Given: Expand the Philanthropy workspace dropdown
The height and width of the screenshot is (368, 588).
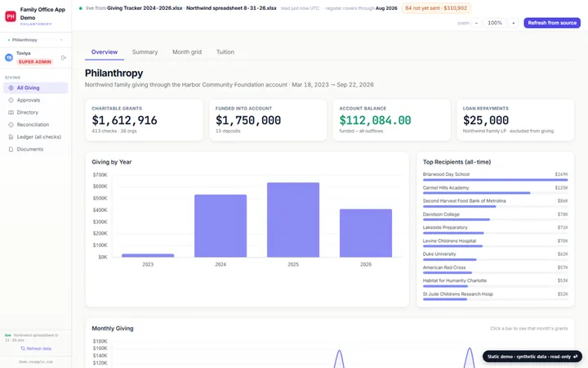Looking at the screenshot, I should pyautogui.click(x=35, y=40).
